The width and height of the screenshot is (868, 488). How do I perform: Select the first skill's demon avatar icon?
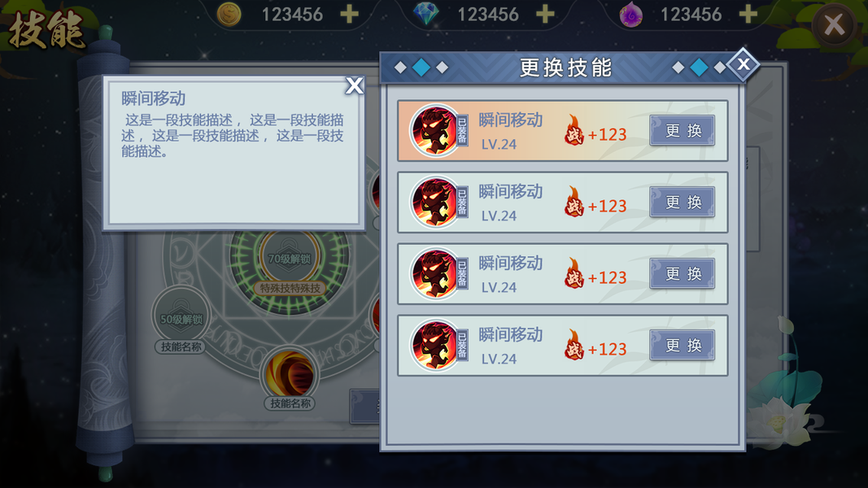point(435,131)
